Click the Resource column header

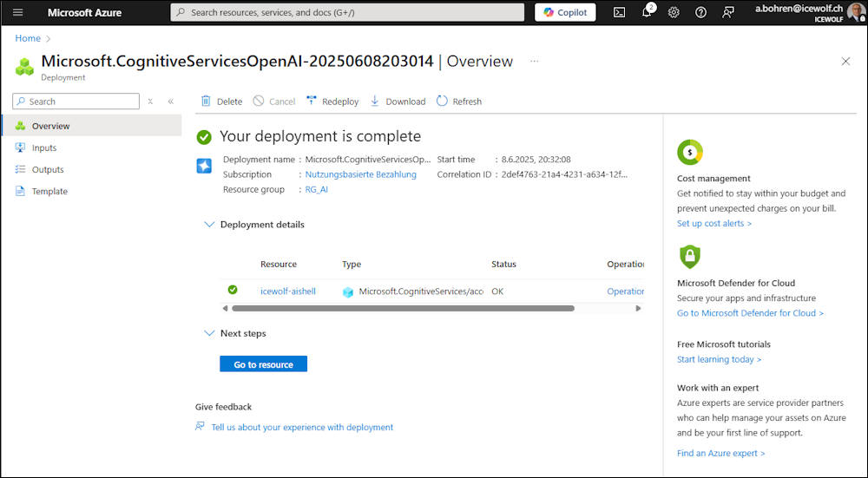pos(279,264)
